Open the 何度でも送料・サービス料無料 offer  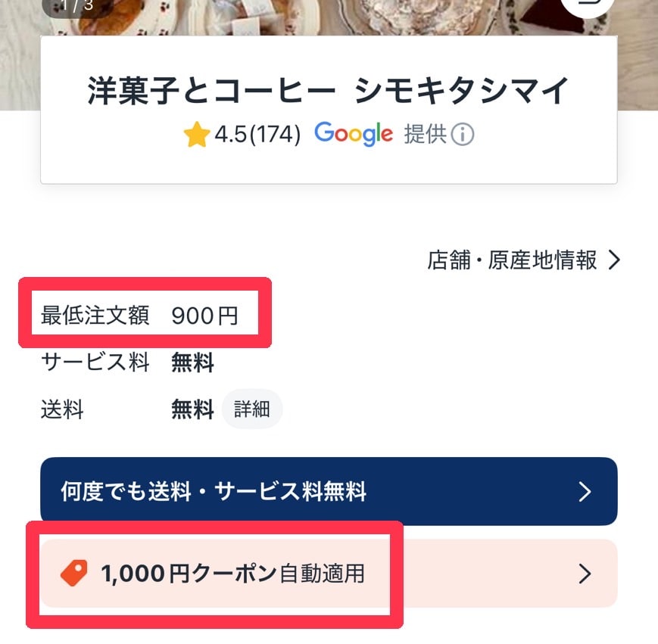(x=329, y=492)
